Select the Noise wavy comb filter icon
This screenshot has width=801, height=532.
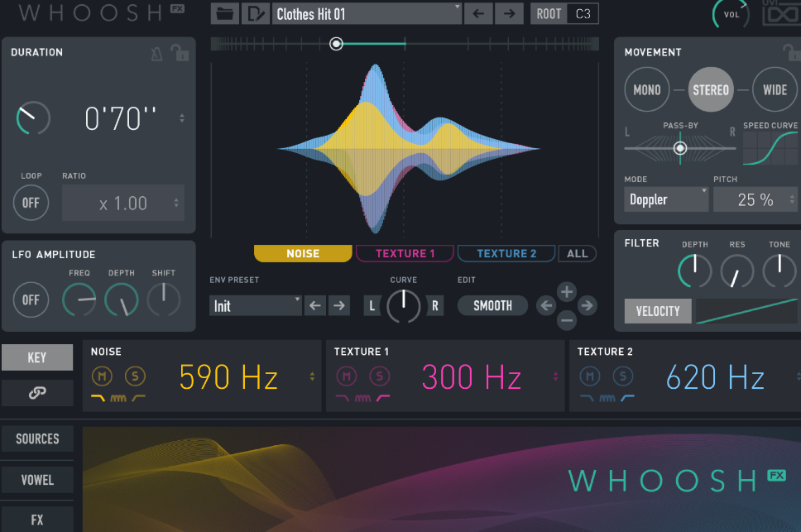118,398
